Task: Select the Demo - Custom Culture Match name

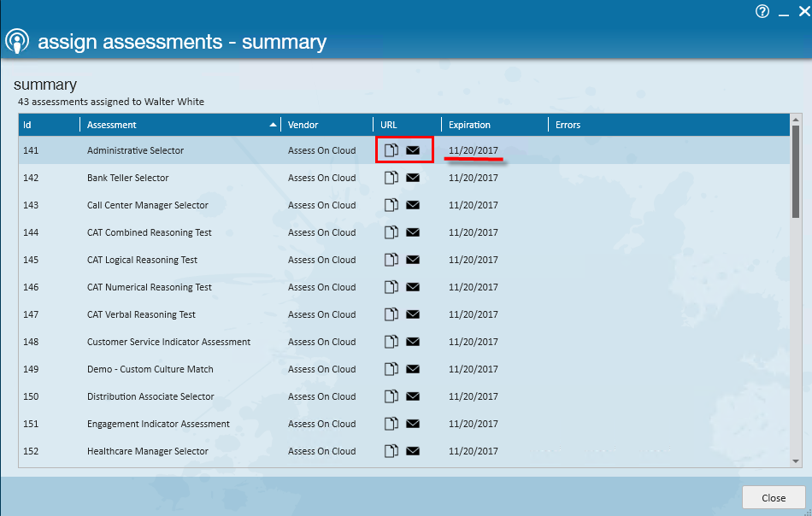Action: [150, 369]
